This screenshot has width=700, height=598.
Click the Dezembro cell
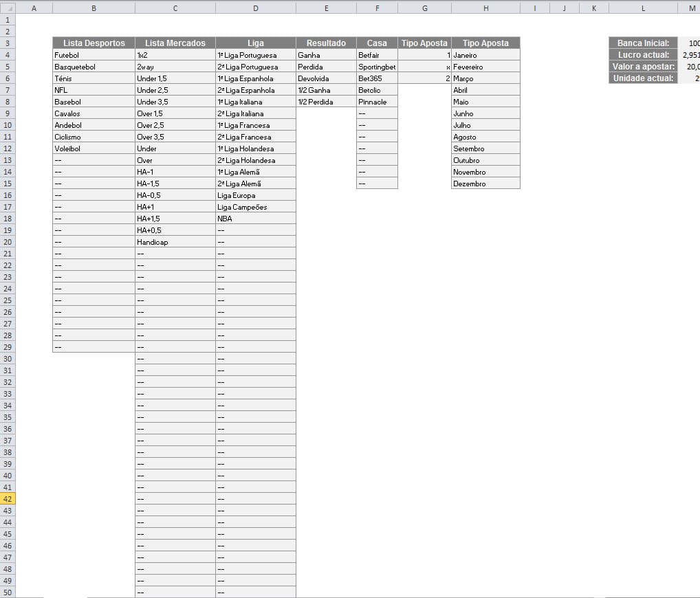(485, 184)
